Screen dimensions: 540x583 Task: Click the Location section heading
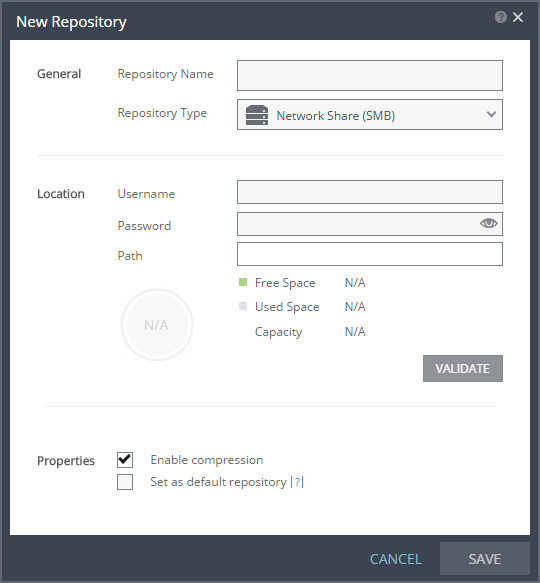[61, 194]
